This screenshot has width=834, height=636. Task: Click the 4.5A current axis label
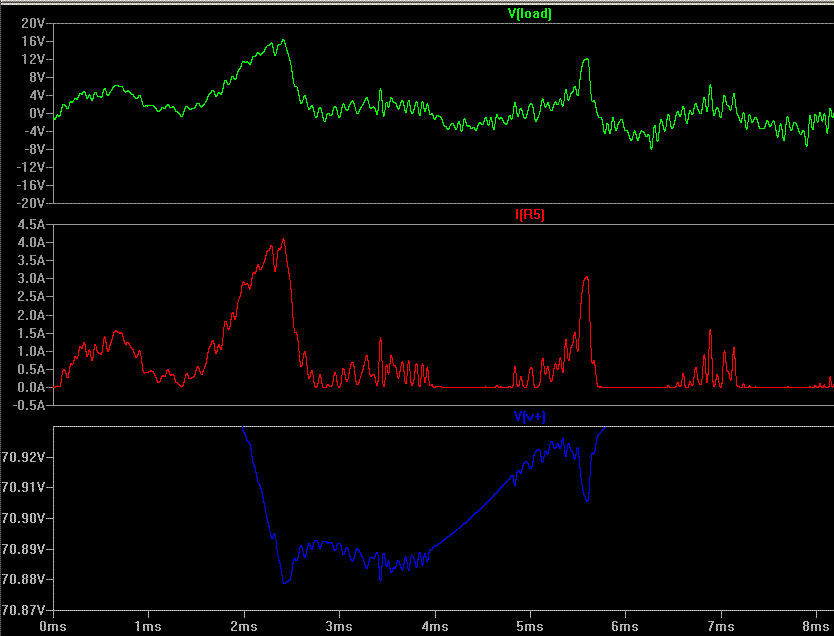[31, 224]
